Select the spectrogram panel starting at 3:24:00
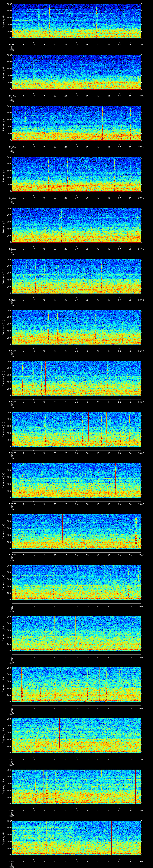This screenshot has height=868, width=153. click(77, 429)
